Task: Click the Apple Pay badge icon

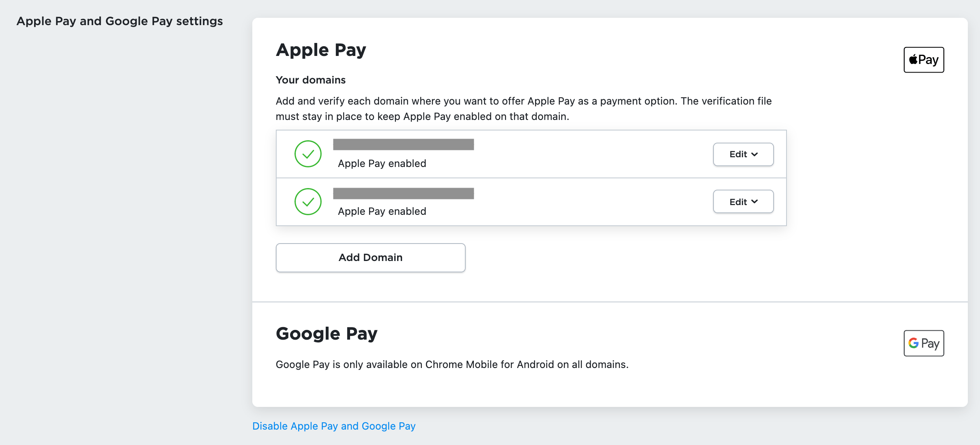Action: click(924, 59)
